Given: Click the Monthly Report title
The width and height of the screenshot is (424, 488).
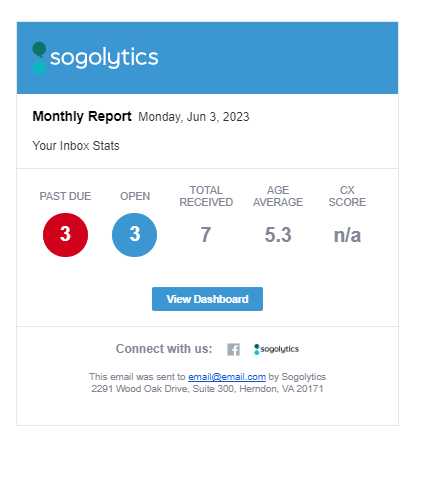Looking at the screenshot, I should [82, 116].
